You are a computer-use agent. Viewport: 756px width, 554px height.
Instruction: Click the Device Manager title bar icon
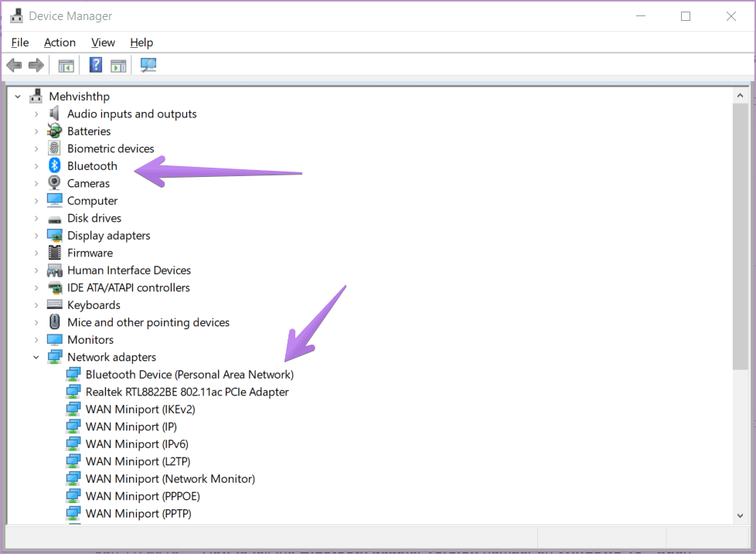coord(16,16)
